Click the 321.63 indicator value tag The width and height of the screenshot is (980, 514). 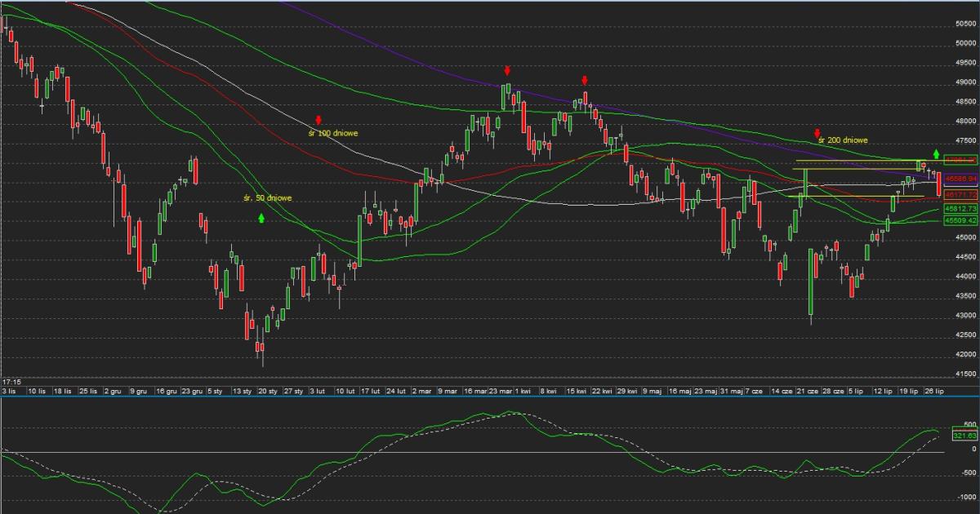pos(964,436)
